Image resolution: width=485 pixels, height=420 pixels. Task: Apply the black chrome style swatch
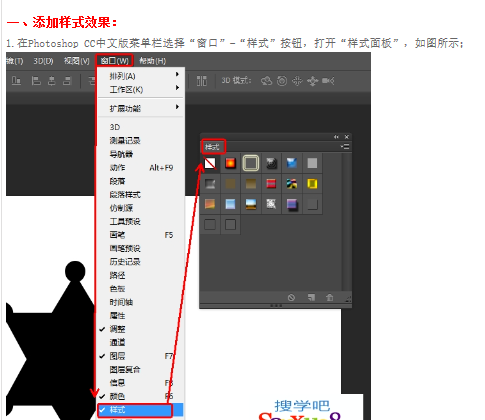[271, 163]
